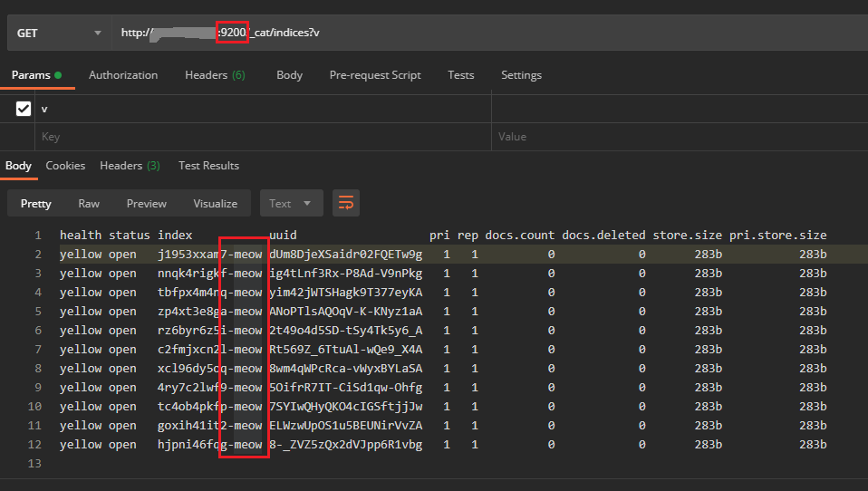868x491 pixels.
Task: Switch to the request Body tab
Action: [290, 74]
